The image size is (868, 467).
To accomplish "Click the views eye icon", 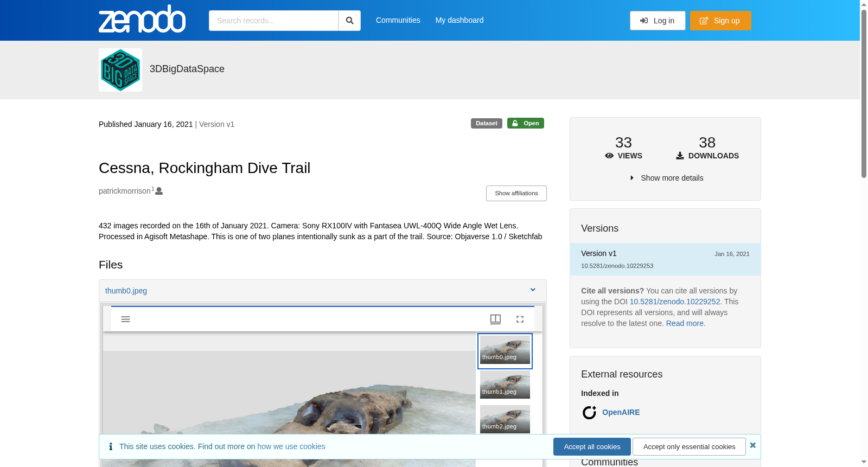I will pos(609,156).
